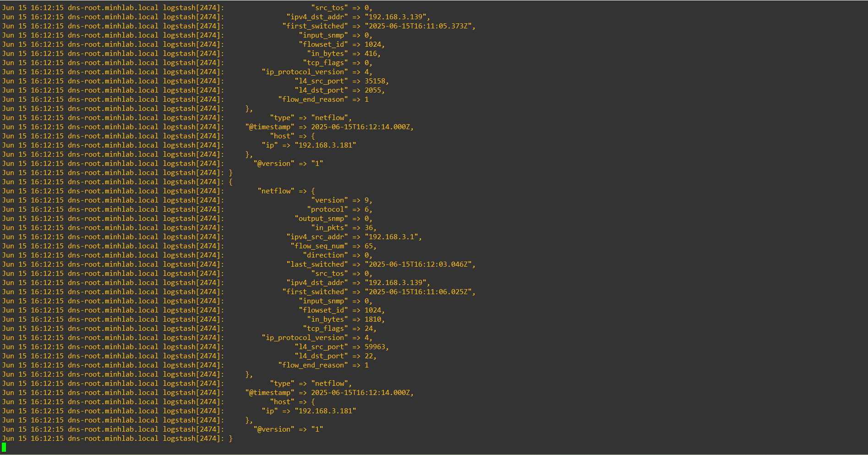Click the "ipv4_src_addr" 192.168.3.1 text
The image size is (868, 455).
click(391, 237)
